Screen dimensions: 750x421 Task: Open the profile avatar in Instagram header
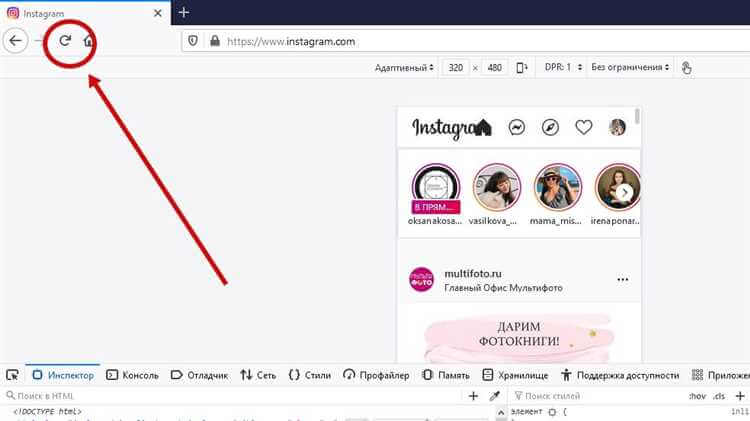point(617,127)
